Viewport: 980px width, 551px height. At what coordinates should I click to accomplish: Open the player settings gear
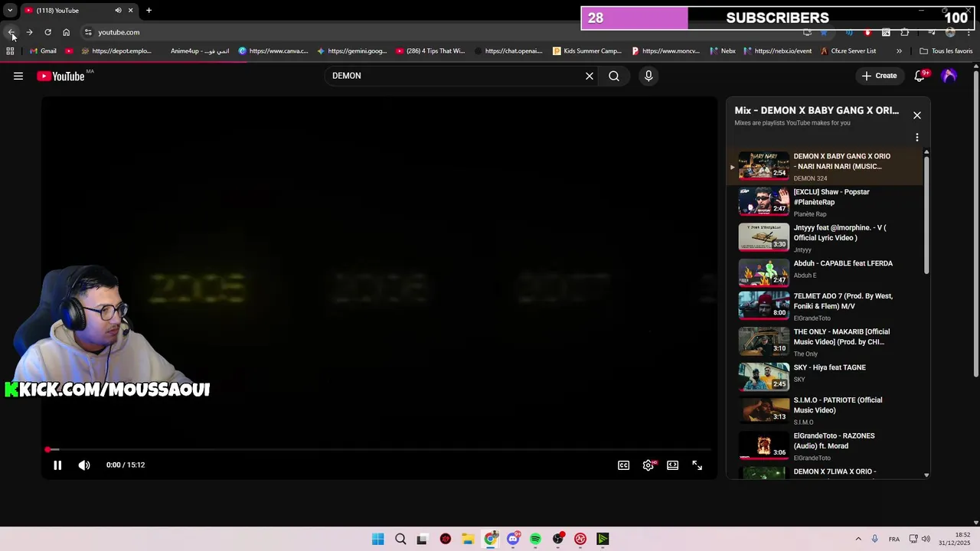coord(648,465)
